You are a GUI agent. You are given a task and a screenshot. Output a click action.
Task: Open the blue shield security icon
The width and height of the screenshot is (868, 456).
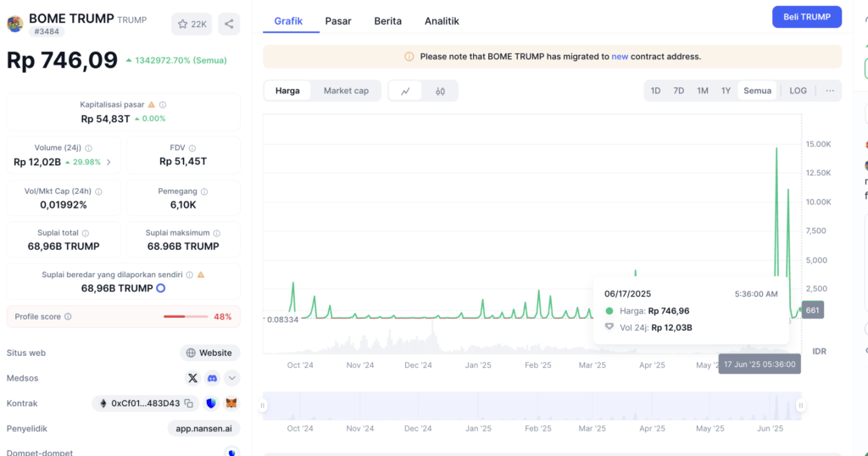tap(211, 403)
